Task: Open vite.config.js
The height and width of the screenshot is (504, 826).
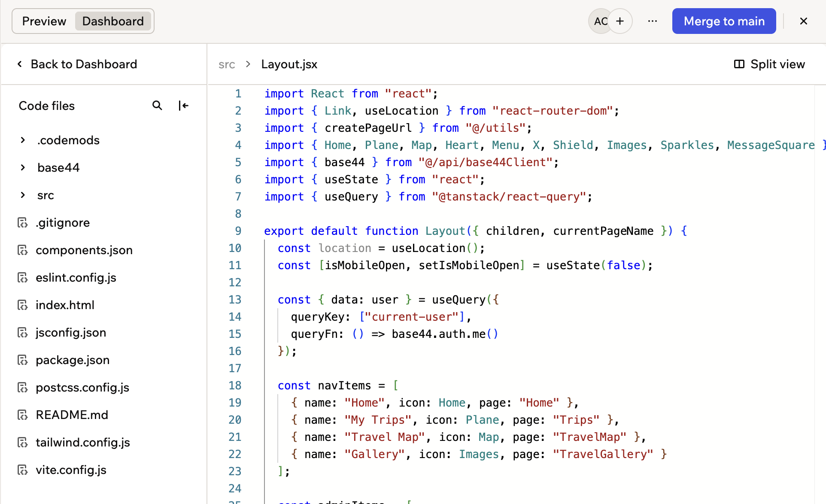Action: [x=71, y=470]
